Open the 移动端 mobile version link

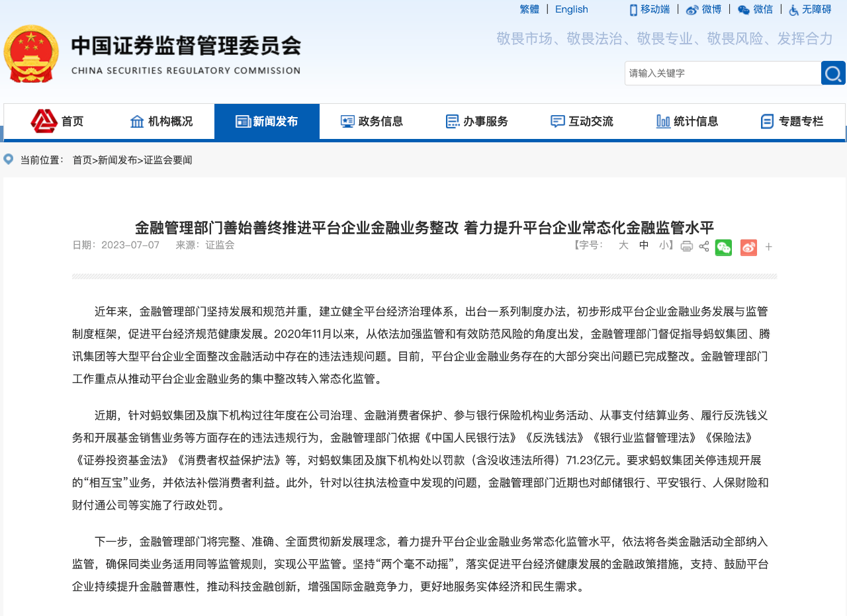(649, 9)
